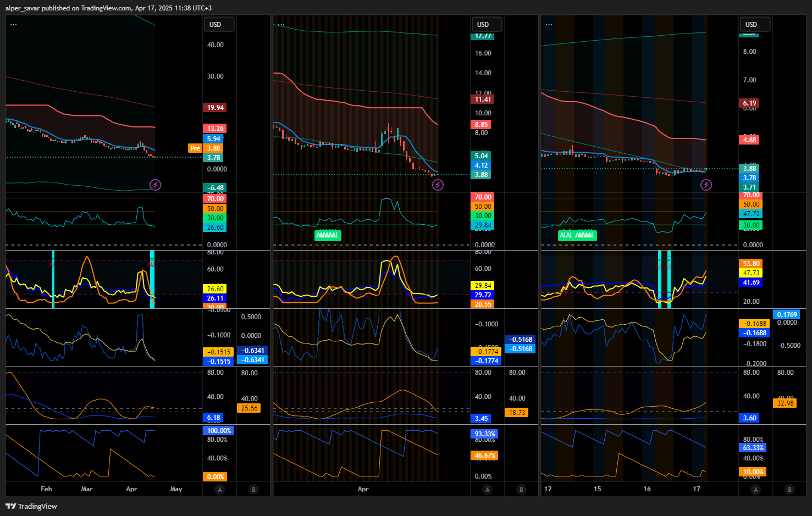
Task: Click the 5.04 teal price label
Action: [x=481, y=156]
